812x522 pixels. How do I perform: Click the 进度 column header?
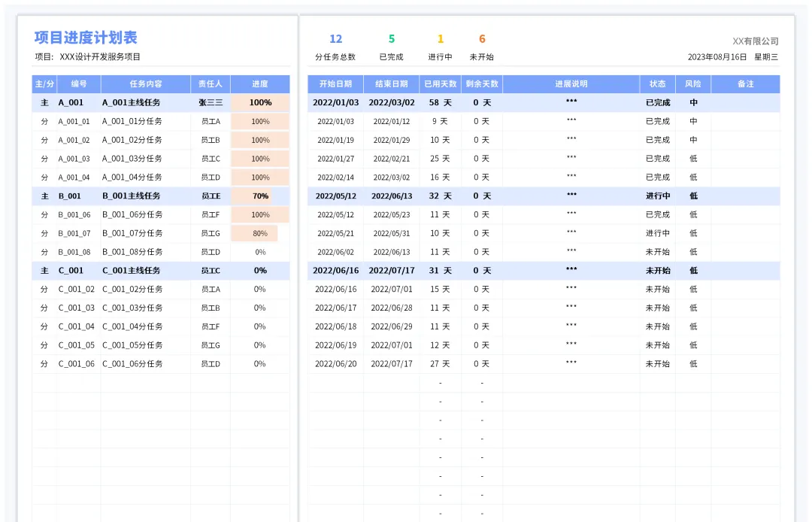tap(260, 84)
